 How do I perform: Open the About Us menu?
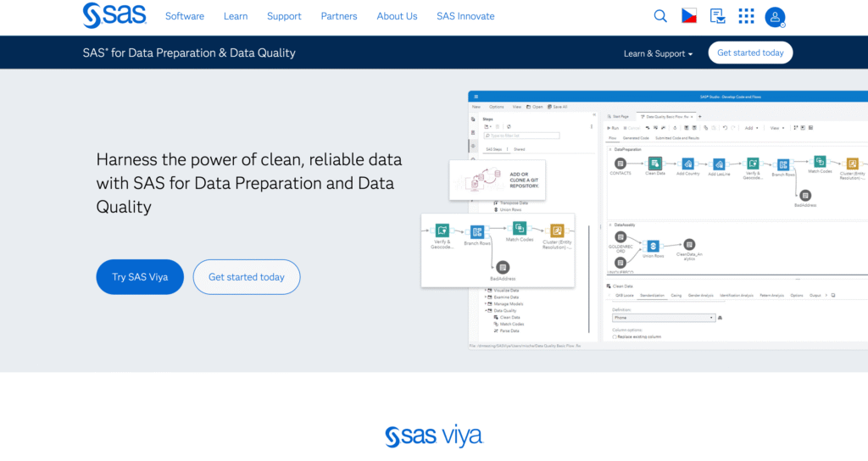[x=397, y=16]
